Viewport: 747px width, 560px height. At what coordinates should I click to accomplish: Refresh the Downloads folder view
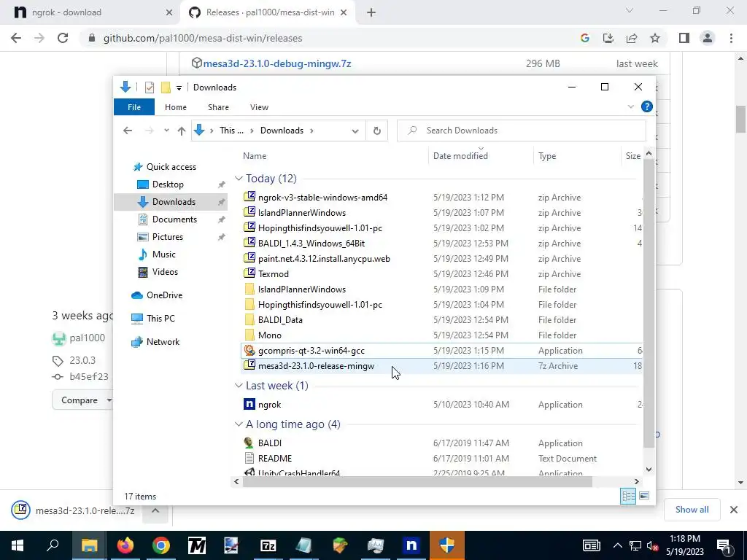click(377, 131)
